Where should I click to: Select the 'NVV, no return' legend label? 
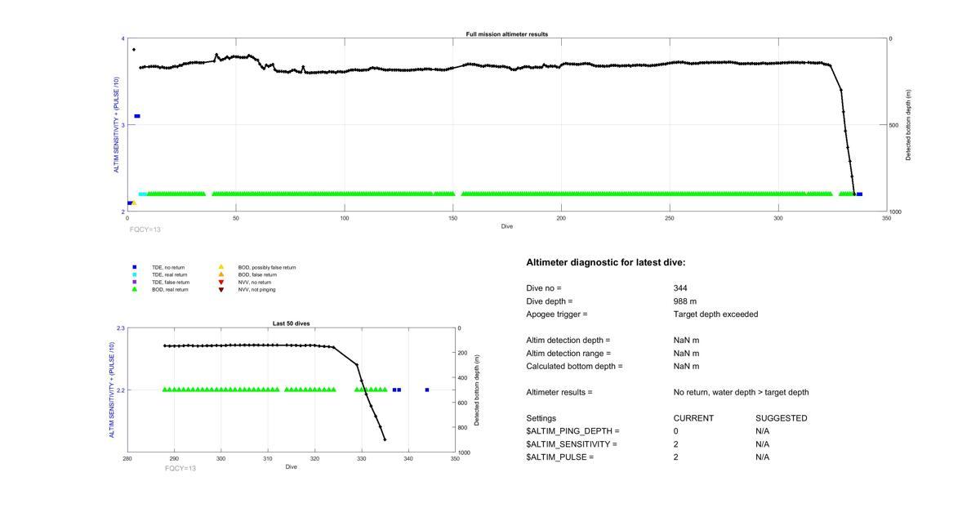(255, 282)
